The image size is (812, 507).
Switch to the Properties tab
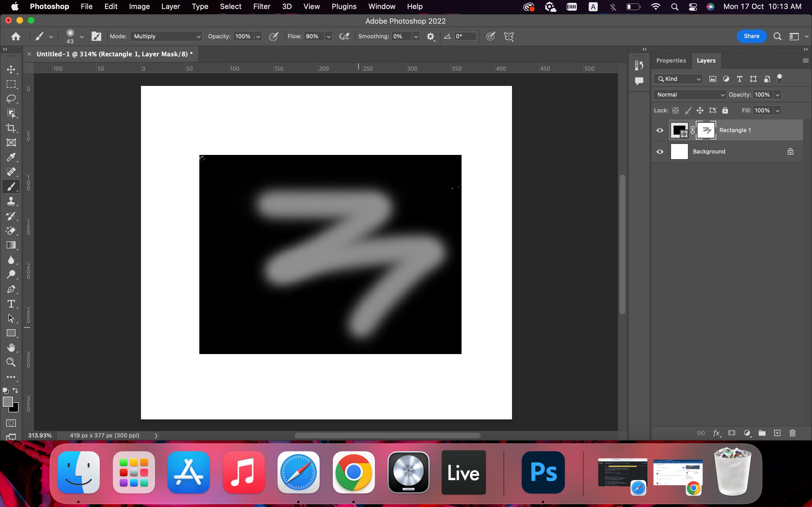point(671,60)
